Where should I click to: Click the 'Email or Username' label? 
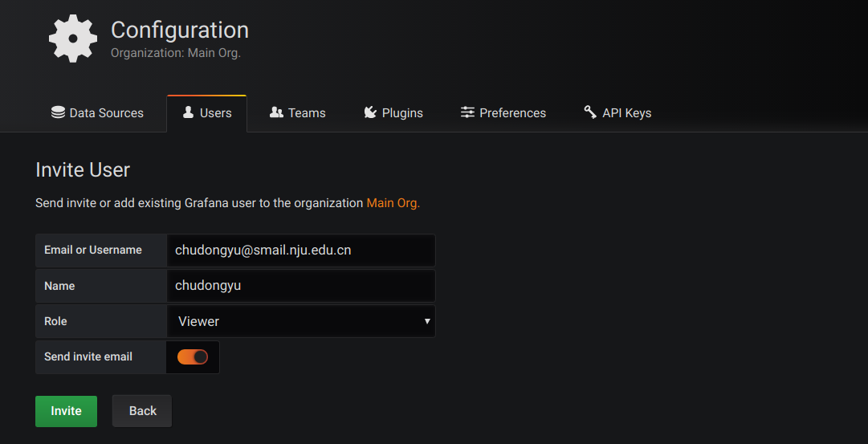pos(93,251)
